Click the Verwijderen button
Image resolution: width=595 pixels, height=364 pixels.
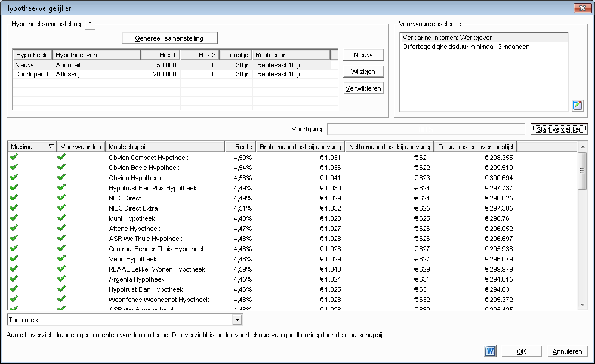click(363, 88)
